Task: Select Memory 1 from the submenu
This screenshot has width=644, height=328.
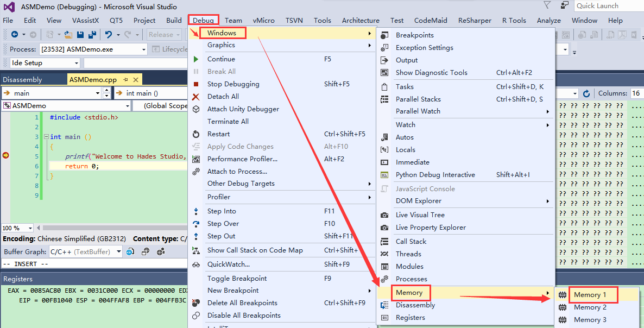Action: (590, 294)
